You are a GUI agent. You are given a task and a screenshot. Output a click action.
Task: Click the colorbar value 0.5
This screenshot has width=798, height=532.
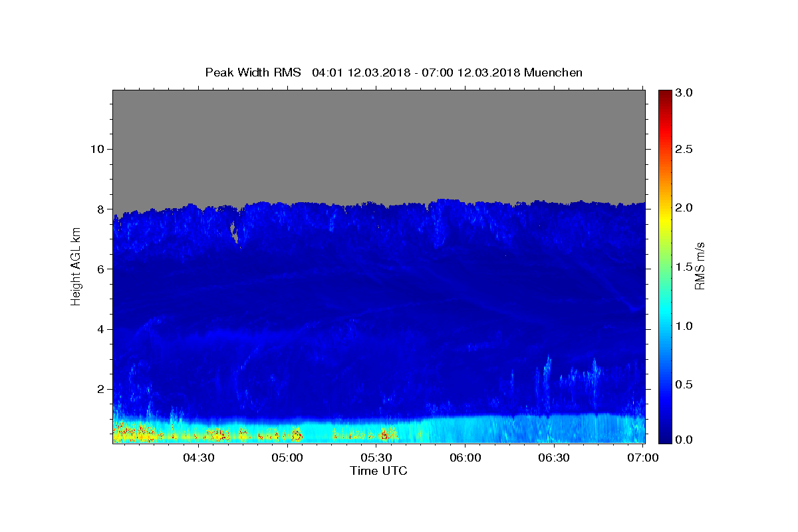coord(684,384)
